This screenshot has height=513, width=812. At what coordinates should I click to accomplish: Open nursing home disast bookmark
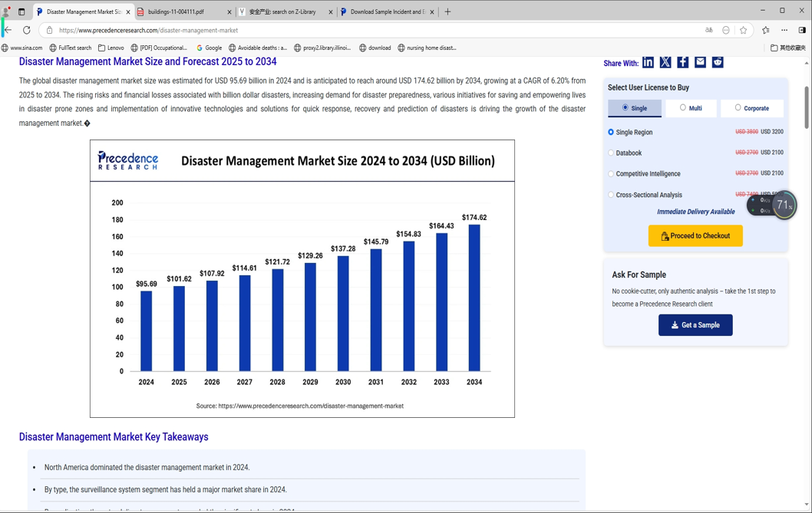[x=427, y=48]
